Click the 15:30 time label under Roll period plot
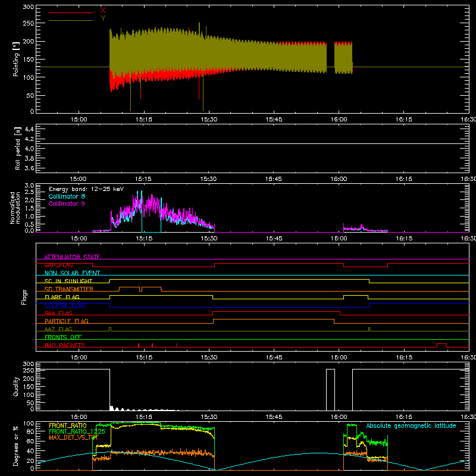This screenshot has height=476, width=476. click(209, 179)
